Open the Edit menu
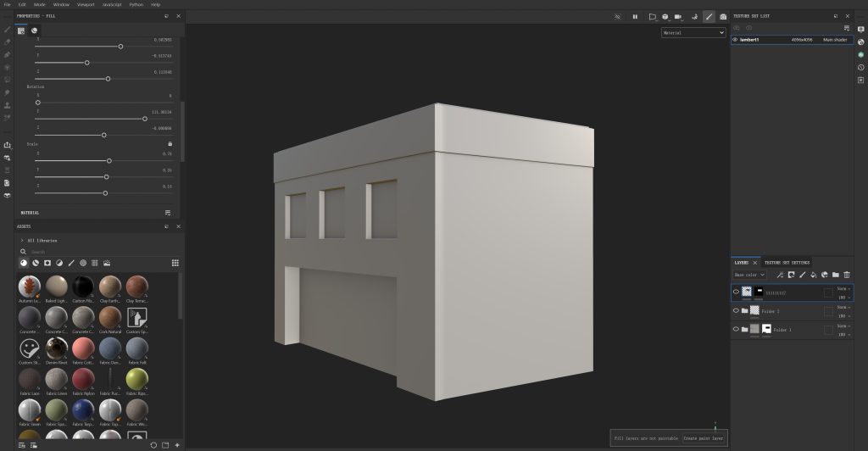868x451 pixels. tap(22, 4)
